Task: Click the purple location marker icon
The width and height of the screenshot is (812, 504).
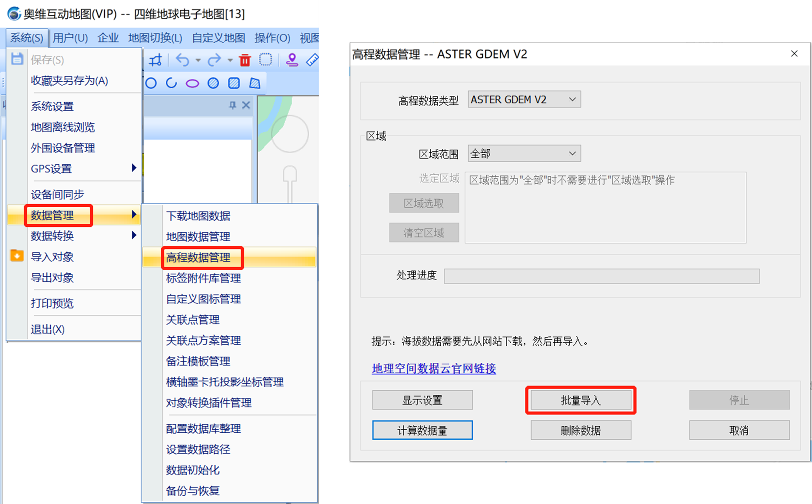Action: coord(292,60)
